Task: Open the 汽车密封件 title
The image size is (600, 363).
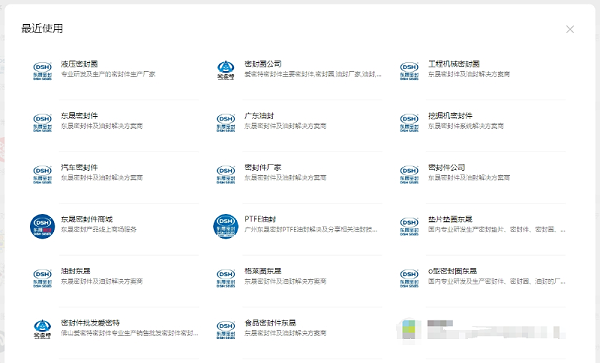Action: coord(79,168)
